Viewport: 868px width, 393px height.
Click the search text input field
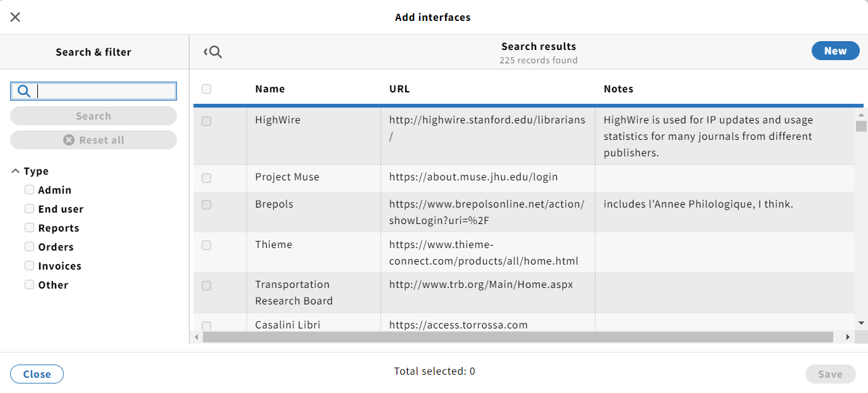(x=94, y=91)
